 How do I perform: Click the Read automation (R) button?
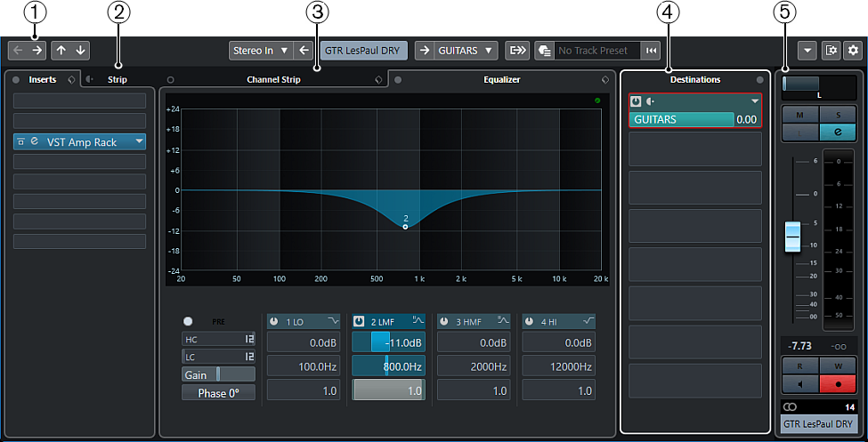click(800, 366)
